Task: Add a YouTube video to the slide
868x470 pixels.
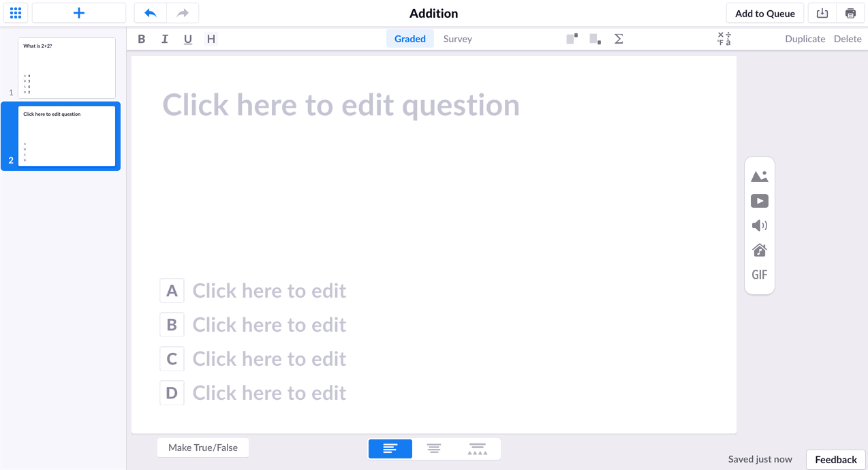Action: [x=759, y=200]
